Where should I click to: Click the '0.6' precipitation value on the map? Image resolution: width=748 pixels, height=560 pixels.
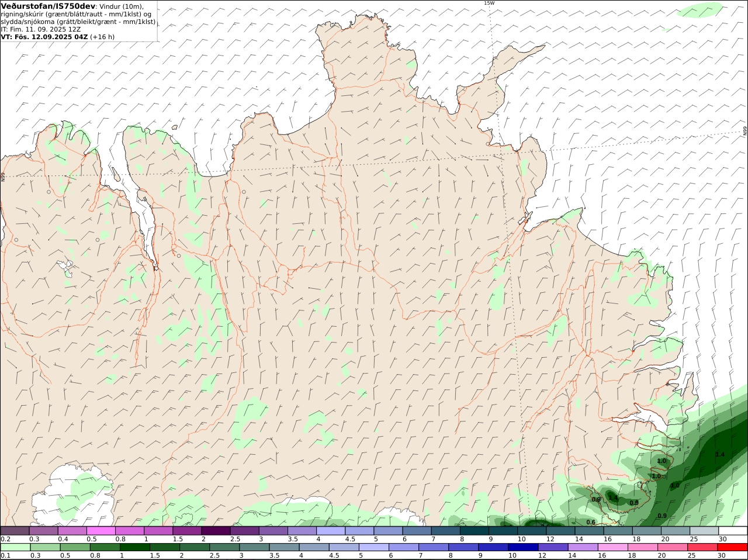pyautogui.click(x=591, y=522)
